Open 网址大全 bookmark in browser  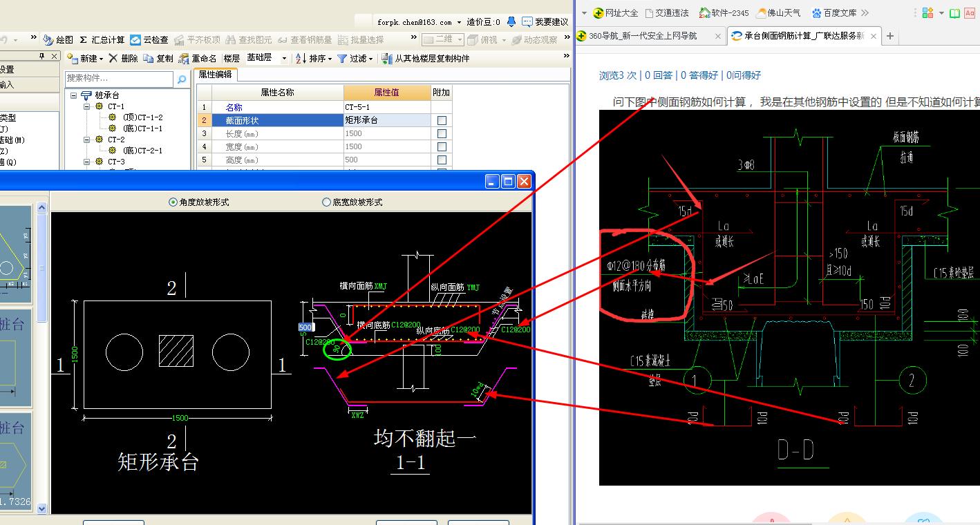pos(615,13)
